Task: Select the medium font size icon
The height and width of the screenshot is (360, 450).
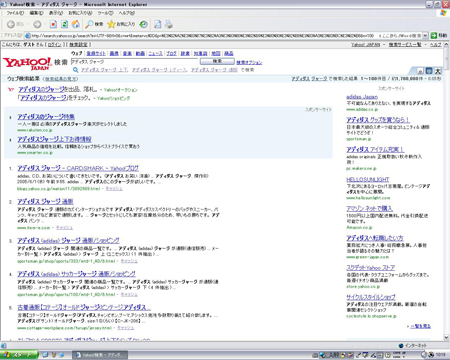Action: coord(429,71)
